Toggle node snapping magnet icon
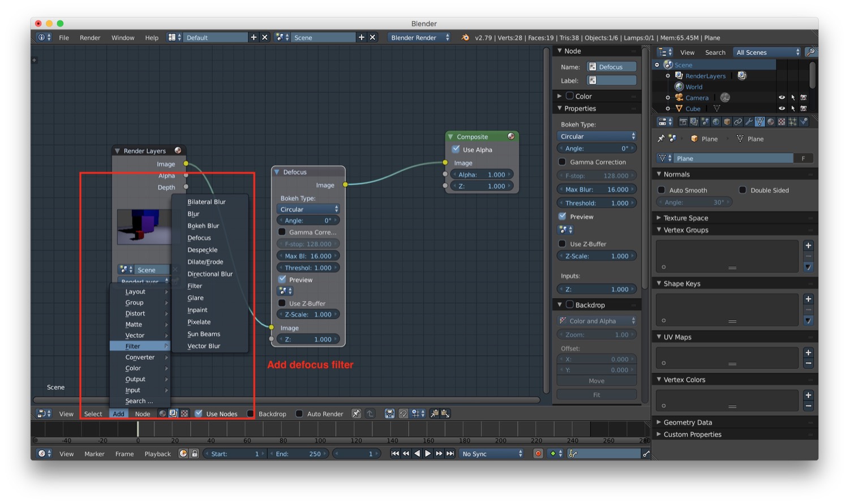The height and width of the screenshot is (504, 849). pos(402,413)
